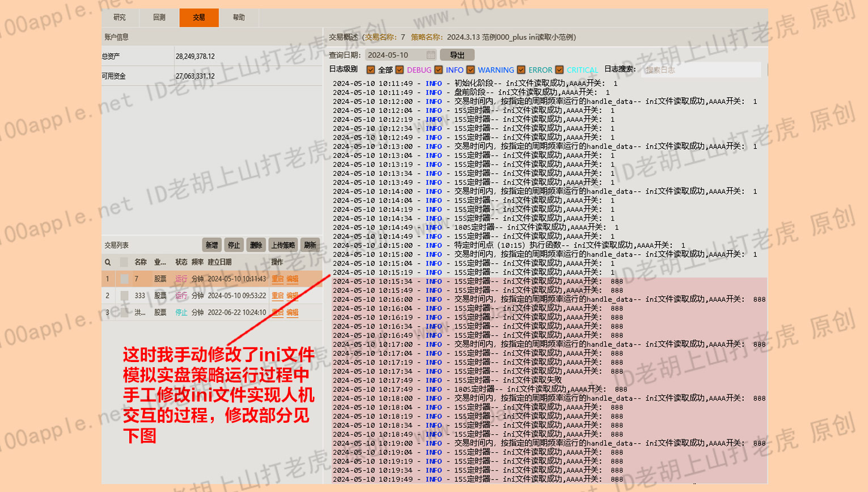Viewport: 868px width, 492px height.
Task: Toggle the 全部 log level checkbox
Action: pos(371,70)
